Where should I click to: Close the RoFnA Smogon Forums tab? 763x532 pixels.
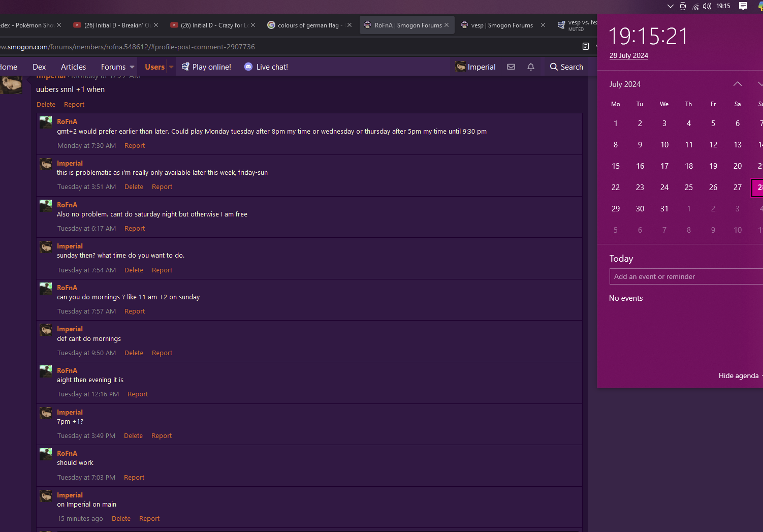click(447, 25)
